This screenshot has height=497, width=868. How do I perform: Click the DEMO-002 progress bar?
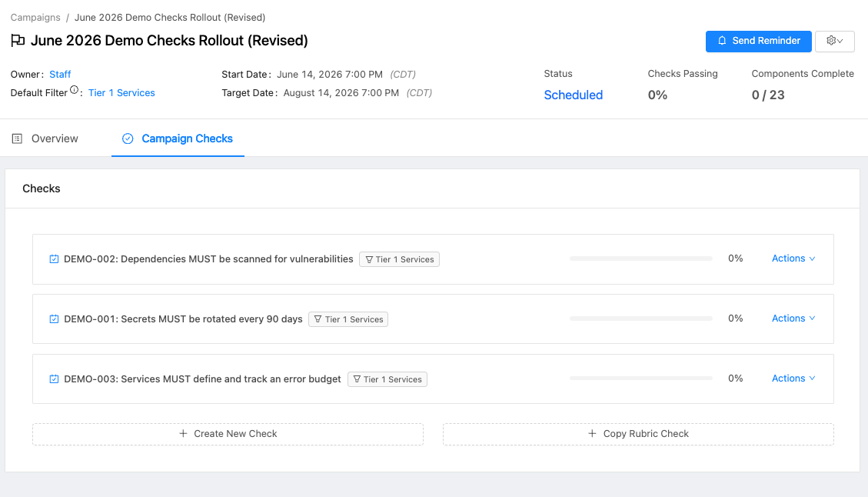pos(640,259)
